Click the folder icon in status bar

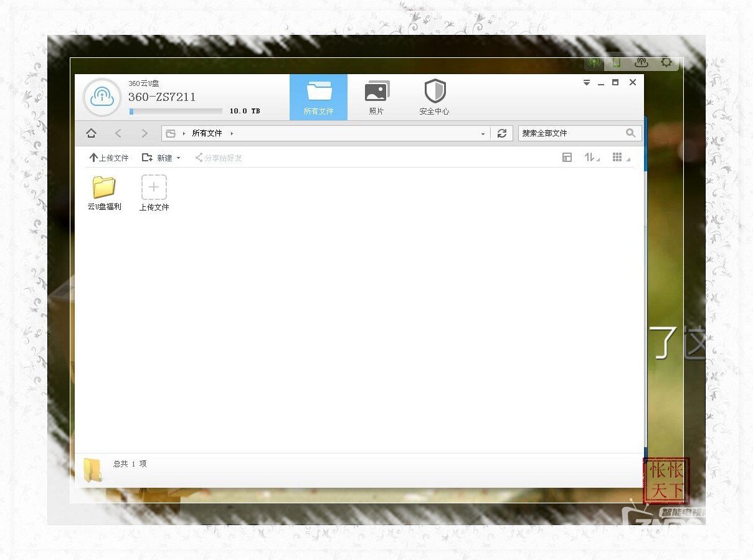coord(92,470)
